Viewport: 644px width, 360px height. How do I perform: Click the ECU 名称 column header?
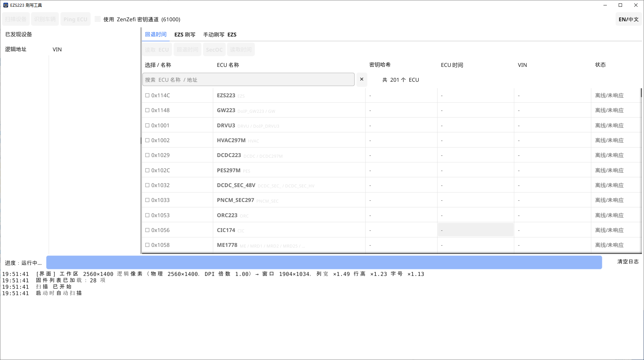coord(228,65)
